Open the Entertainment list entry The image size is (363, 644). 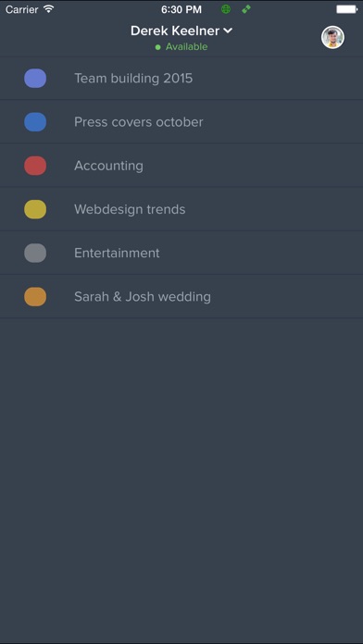click(x=181, y=253)
